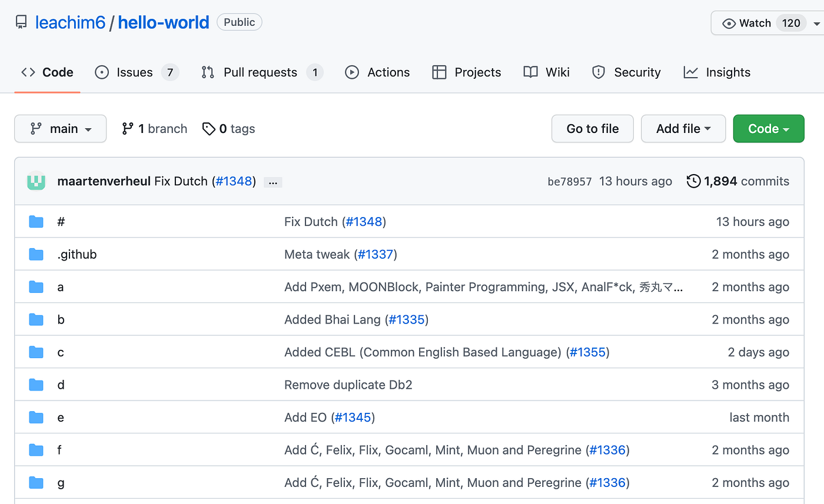Open maartenverheul's profile avatar
Viewport: 824px width, 504px height.
point(36,181)
